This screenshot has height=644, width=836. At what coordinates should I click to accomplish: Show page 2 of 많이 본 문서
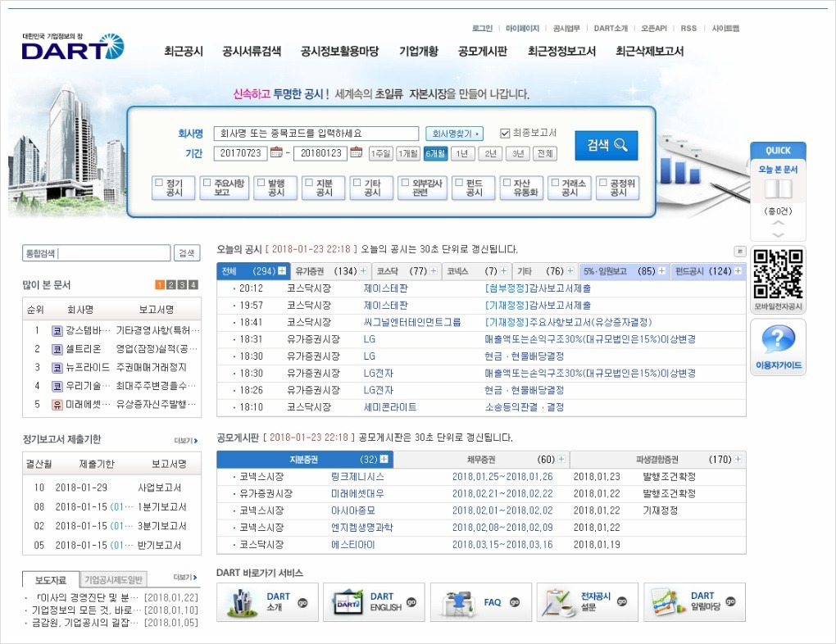point(170,284)
